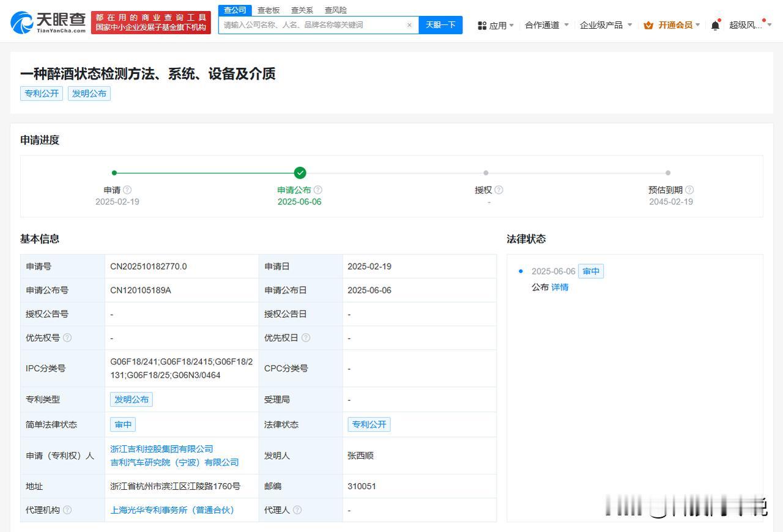Open the 企业级产品 dropdown
Viewport: 783px width, 532px height.
[606, 25]
